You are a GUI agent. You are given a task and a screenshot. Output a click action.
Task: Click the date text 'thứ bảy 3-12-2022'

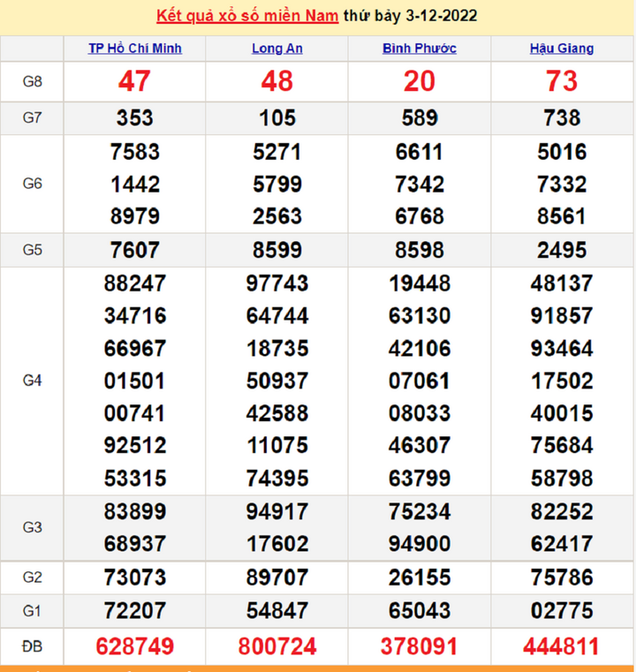(410, 16)
